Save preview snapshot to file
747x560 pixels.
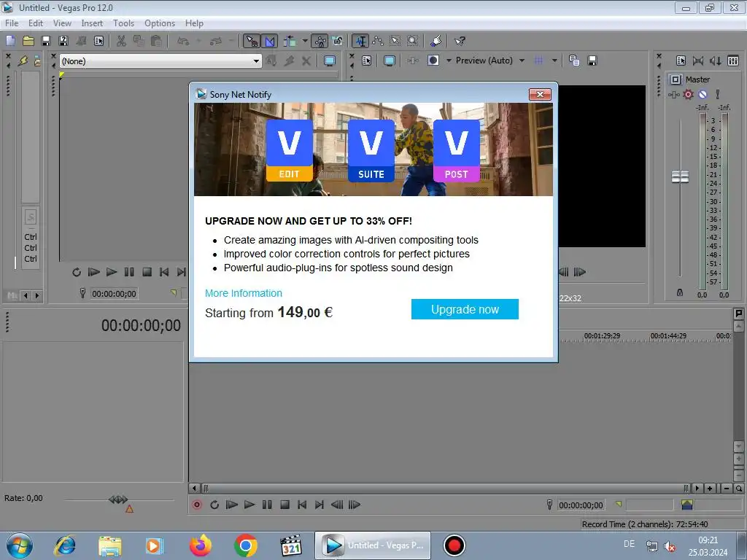point(592,61)
